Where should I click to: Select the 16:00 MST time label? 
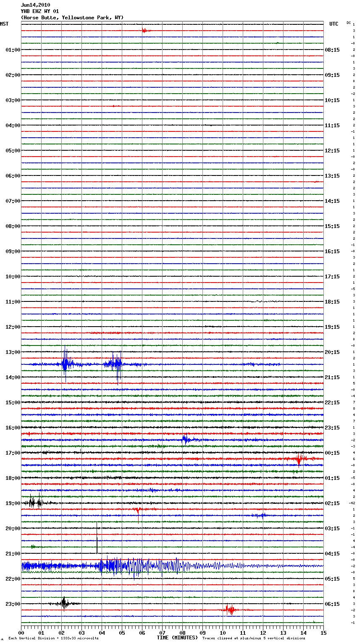[13, 428]
